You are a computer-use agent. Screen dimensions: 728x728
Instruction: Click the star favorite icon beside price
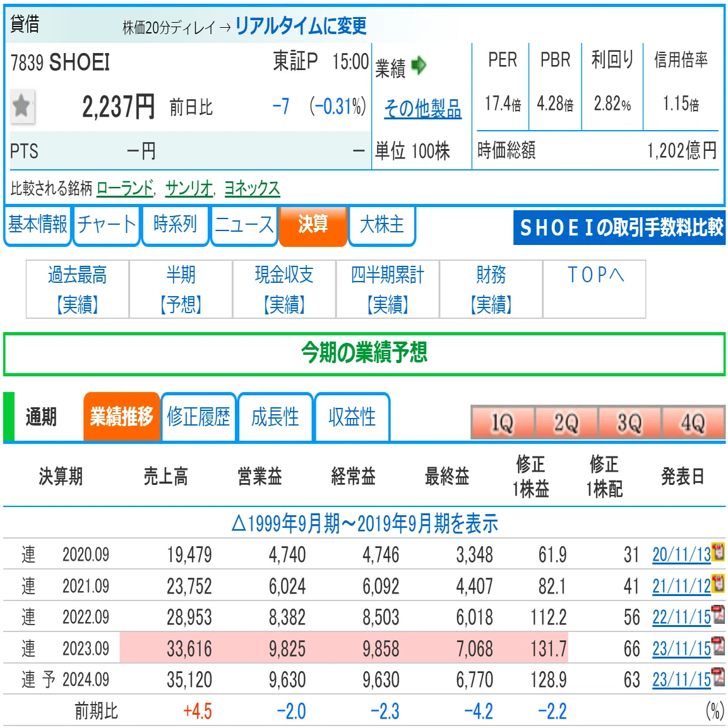click(x=22, y=106)
